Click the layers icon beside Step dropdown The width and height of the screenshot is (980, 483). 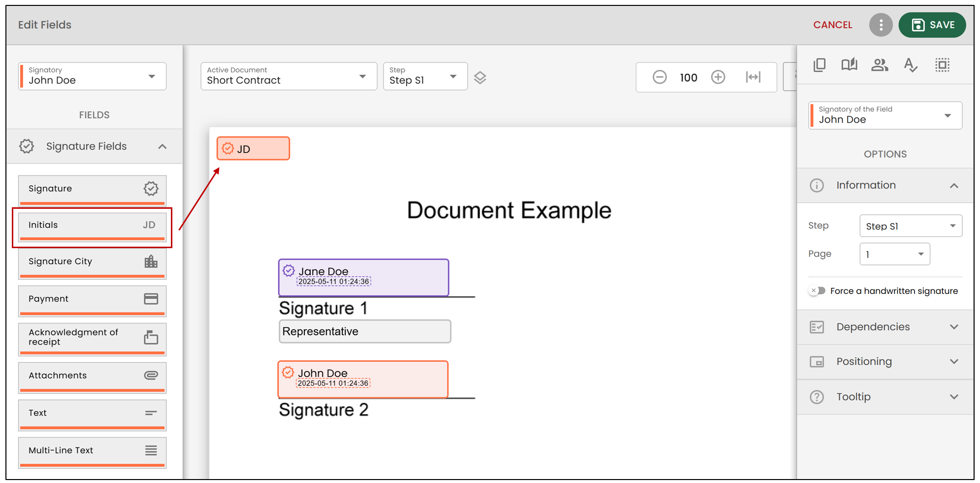(480, 77)
